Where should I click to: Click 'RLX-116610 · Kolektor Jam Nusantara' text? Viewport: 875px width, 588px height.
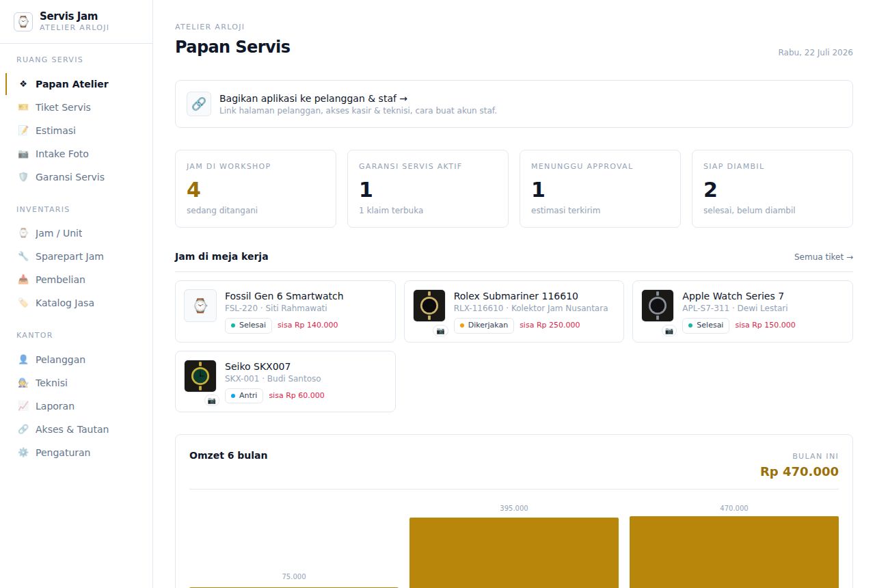530,308
